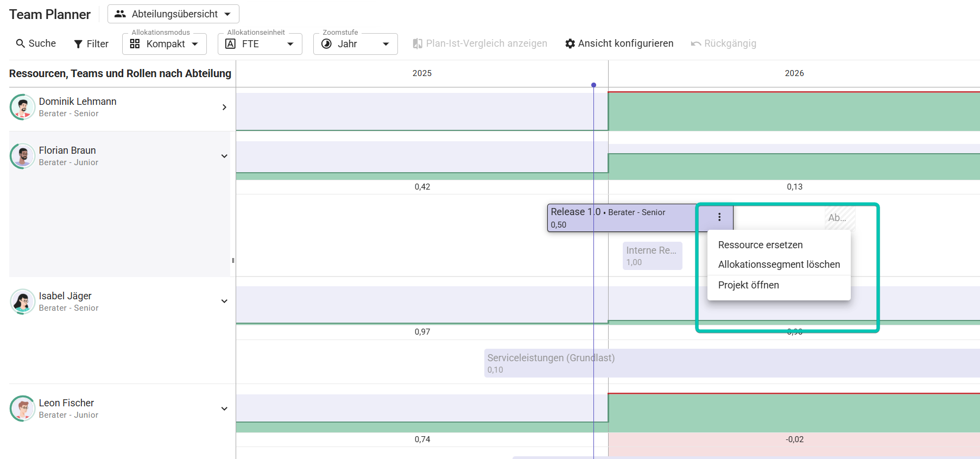Viewport: 980px width, 459px height.
Task: Select the Serviceleistungen (Grundlast) allocation bar
Action: point(706,363)
